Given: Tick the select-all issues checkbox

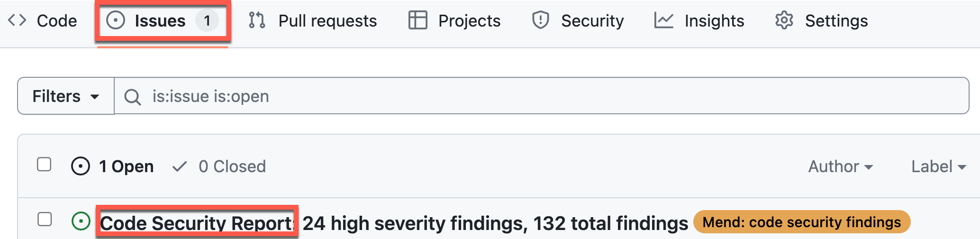Looking at the screenshot, I should tap(44, 165).
